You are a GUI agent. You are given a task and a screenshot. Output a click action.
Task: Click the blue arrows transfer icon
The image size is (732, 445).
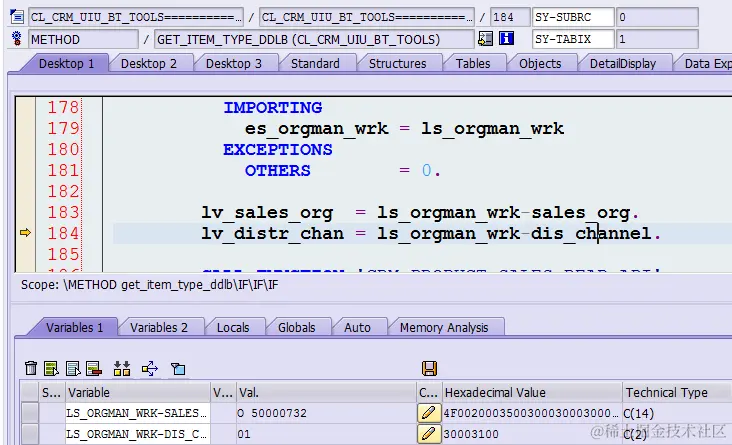click(x=150, y=368)
